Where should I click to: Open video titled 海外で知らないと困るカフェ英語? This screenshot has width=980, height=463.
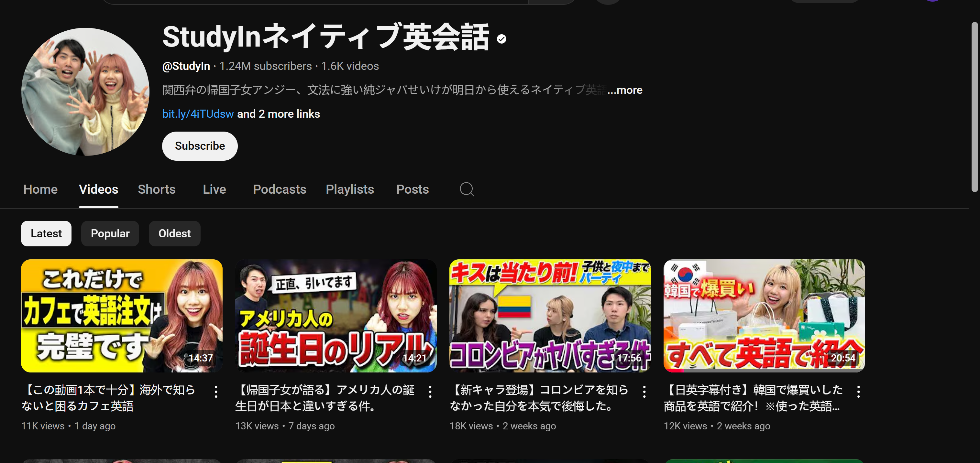109,398
